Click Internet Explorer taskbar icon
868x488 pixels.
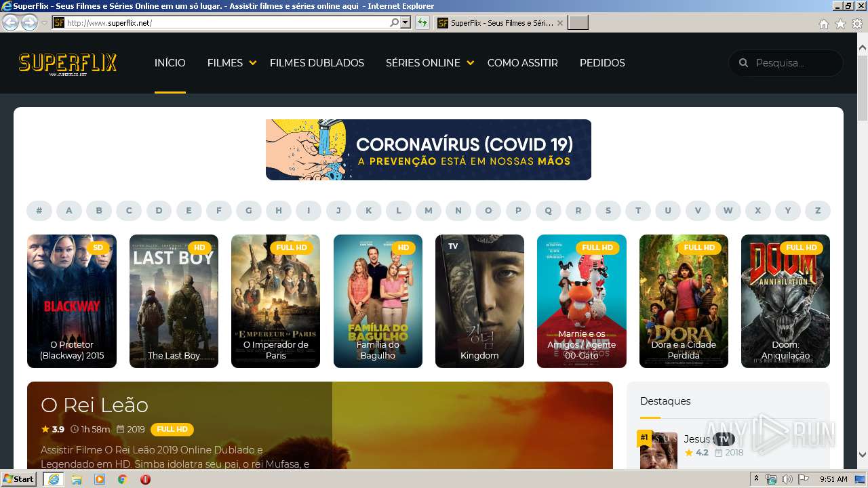[x=54, y=479]
